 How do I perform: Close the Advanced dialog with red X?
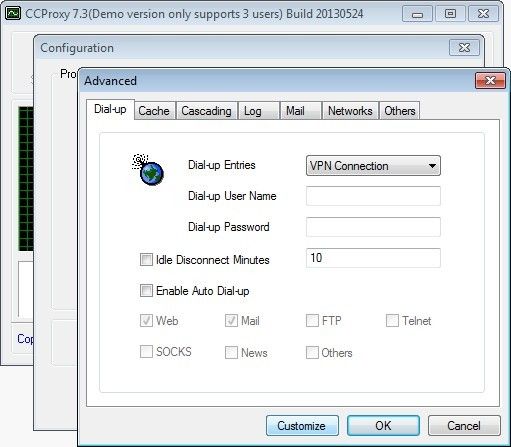tap(490, 81)
